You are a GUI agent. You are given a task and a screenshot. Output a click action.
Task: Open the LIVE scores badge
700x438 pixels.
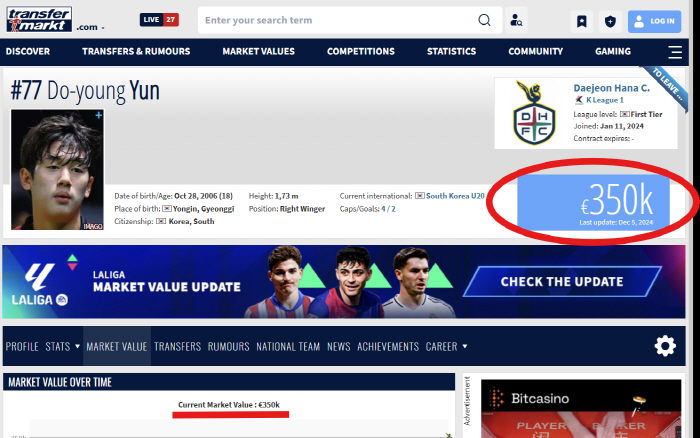click(160, 20)
